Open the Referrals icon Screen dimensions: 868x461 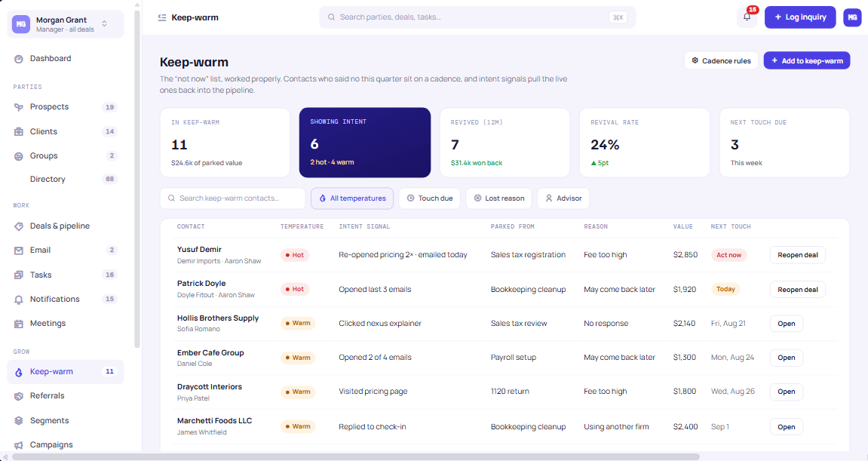pos(19,396)
